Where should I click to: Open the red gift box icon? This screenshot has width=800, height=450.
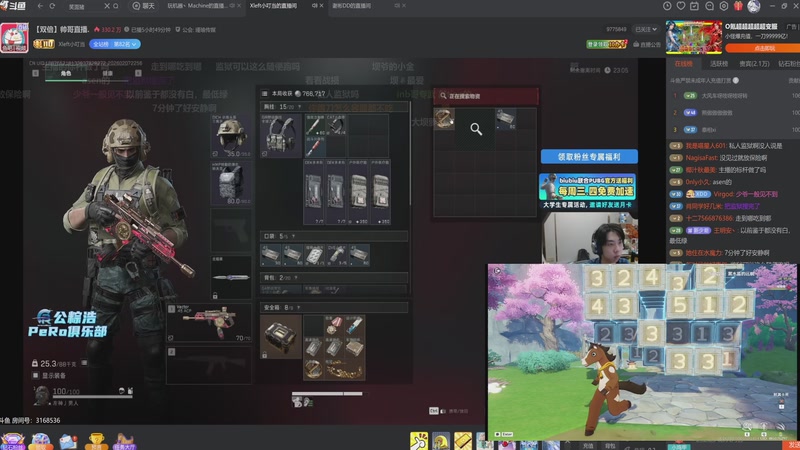tap(738, 6)
